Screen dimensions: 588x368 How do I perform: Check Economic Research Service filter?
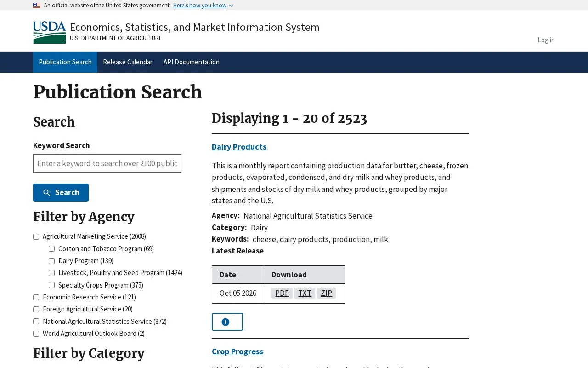click(x=36, y=297)
